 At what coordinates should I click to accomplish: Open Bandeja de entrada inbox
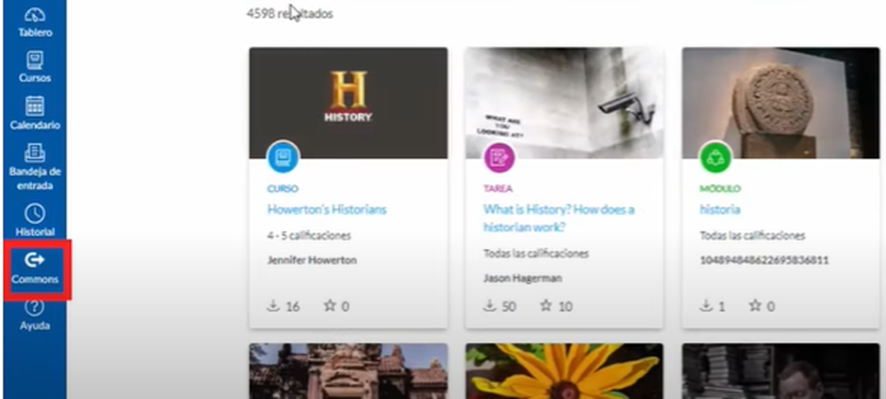[x=35, y=167]
